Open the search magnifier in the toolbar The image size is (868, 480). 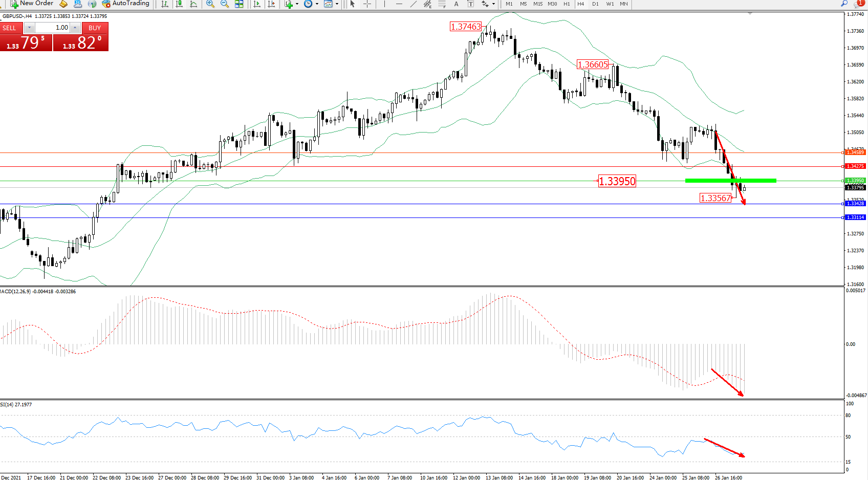coord(844,4)
